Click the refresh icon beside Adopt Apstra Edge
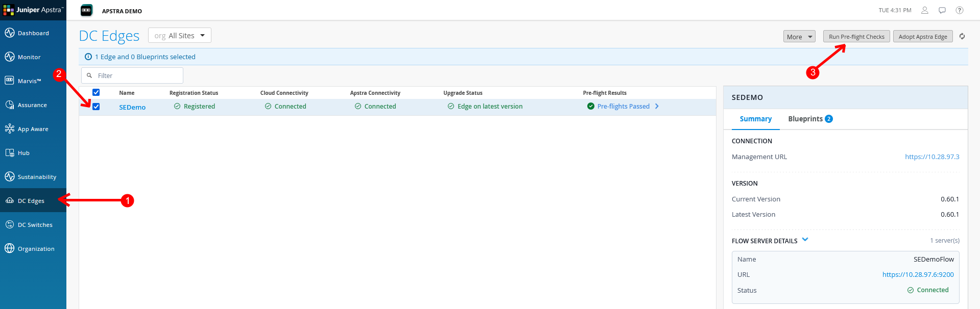980x309 pixels. [x=962, y=36]
